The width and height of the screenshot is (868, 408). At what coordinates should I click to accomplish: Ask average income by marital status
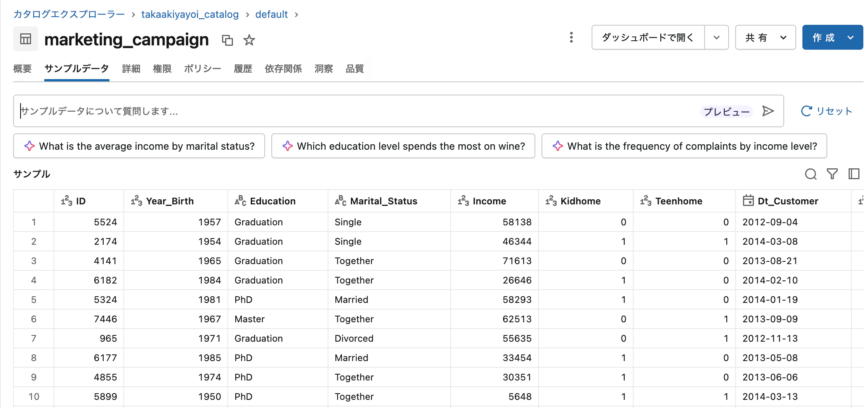point(139,146)
